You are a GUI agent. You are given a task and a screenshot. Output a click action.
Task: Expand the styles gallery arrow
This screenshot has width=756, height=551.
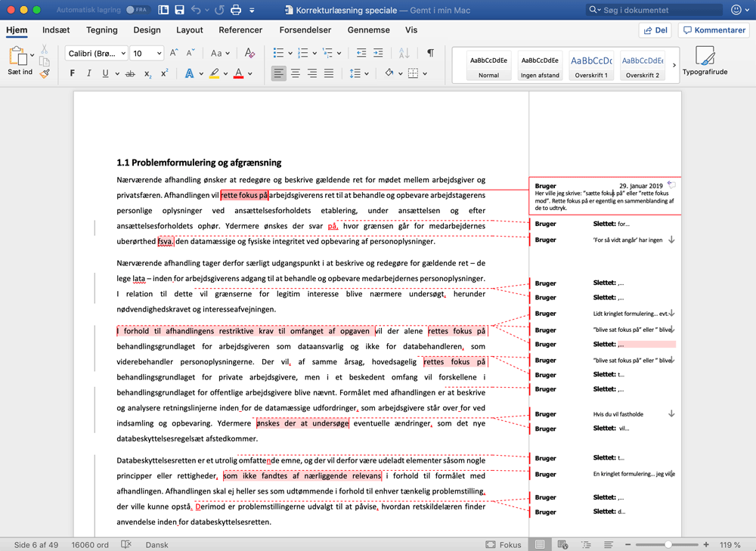[x=674, y=64]
